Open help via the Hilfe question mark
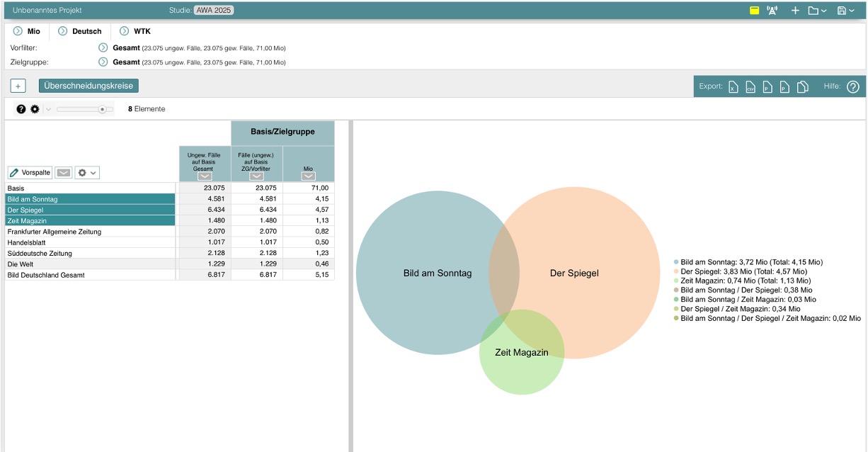 [852, 87]
